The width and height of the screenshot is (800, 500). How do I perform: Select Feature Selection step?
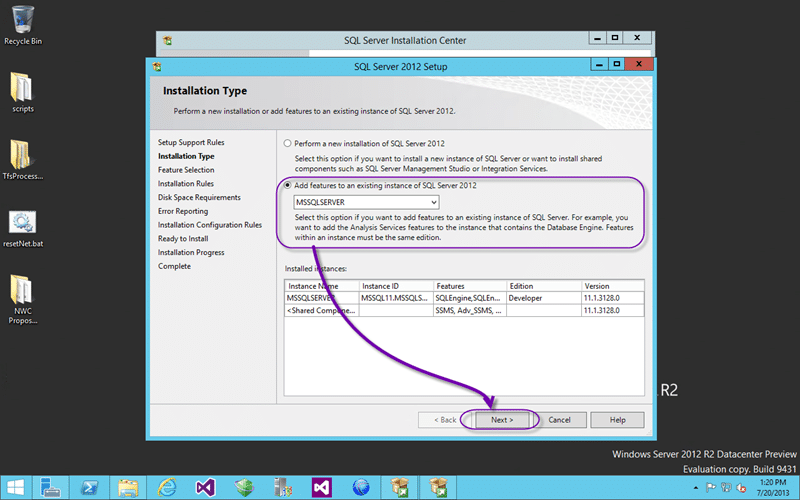pos(186,170)
